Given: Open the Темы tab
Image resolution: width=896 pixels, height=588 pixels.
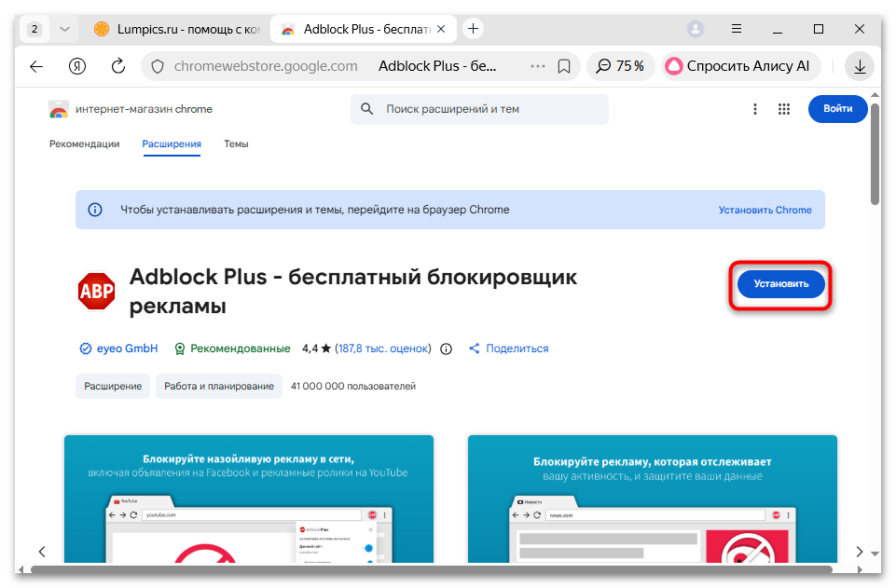Looking at the screenshot, I should [x=236, y=144].
